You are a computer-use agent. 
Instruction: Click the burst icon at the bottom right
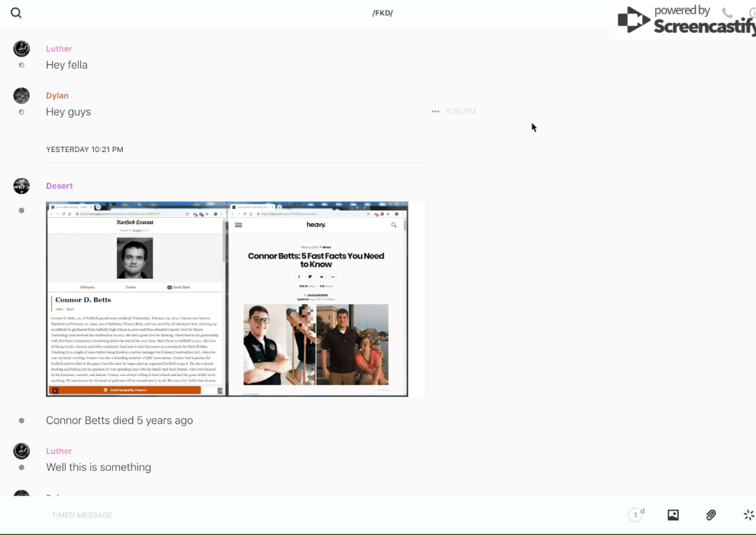click(748, 515)
